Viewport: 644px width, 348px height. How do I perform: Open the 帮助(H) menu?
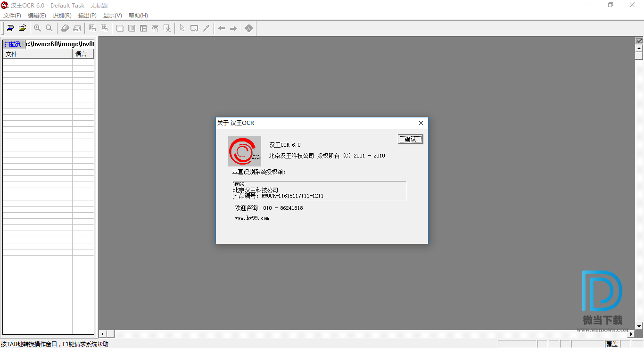[x=138, y=16]
